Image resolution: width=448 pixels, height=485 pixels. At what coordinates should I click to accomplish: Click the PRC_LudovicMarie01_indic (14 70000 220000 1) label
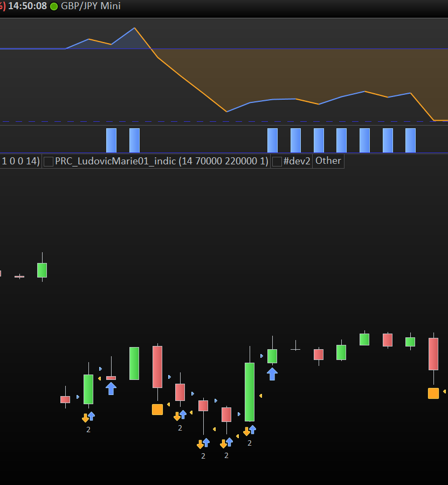click(x=162, y=161)
